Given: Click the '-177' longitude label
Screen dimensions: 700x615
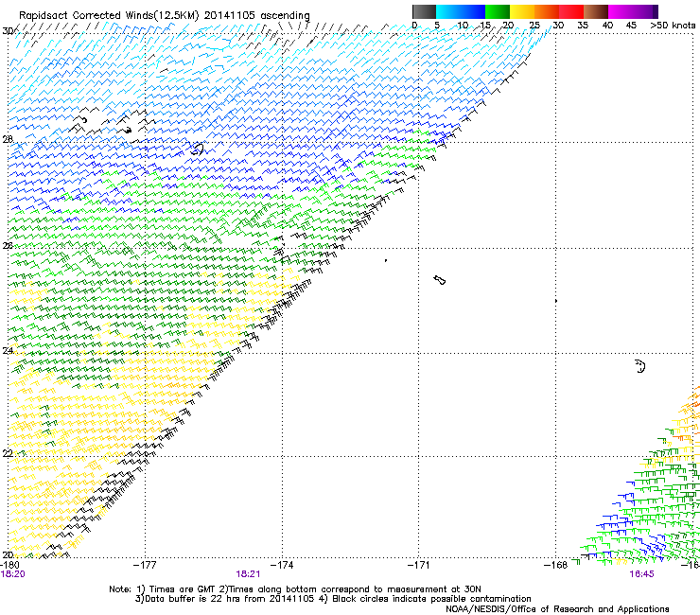Looking at the screenshot, I should pos(145,565).
